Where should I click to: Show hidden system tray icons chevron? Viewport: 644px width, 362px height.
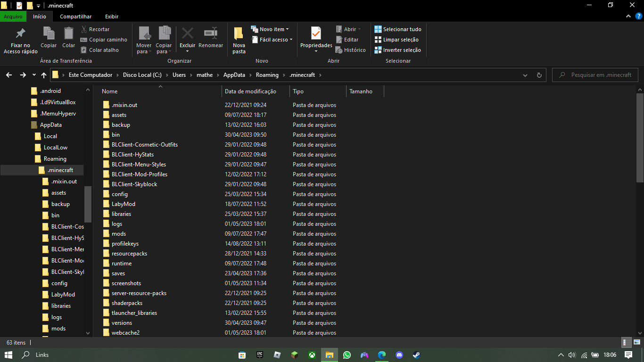point(561,355)
